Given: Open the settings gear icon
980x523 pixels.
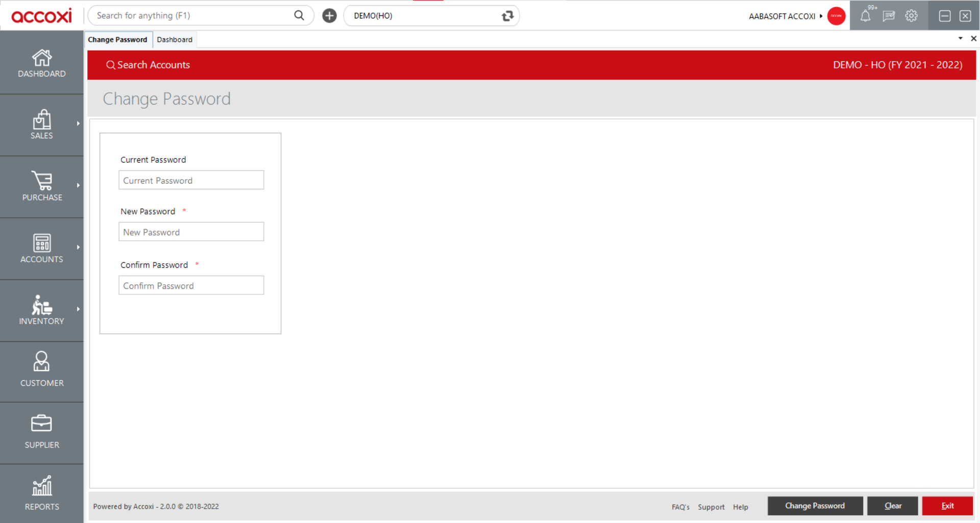Looking at the screenshot, I should click(912, 16).
